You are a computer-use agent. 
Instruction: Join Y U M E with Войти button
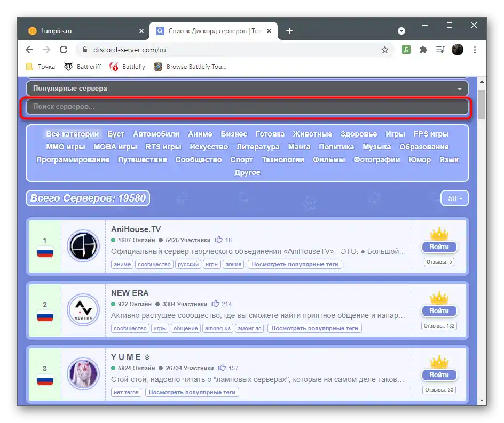tap(439, 375)
